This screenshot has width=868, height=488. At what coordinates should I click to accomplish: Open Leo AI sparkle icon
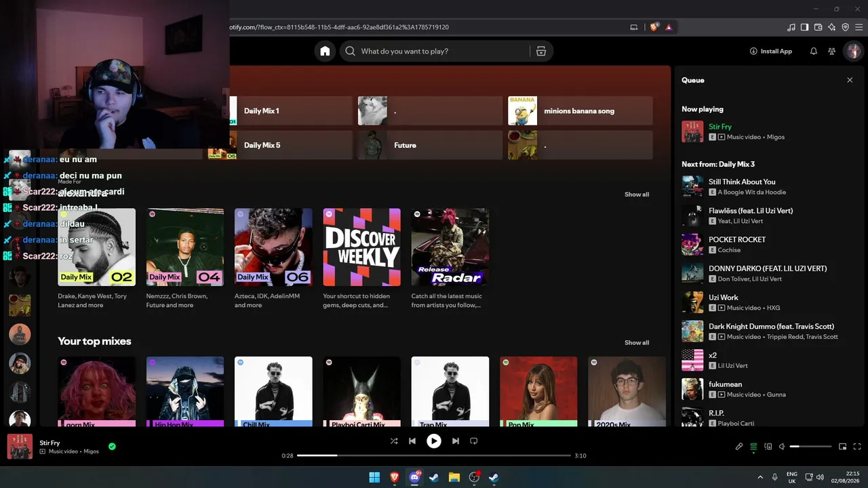831,27
